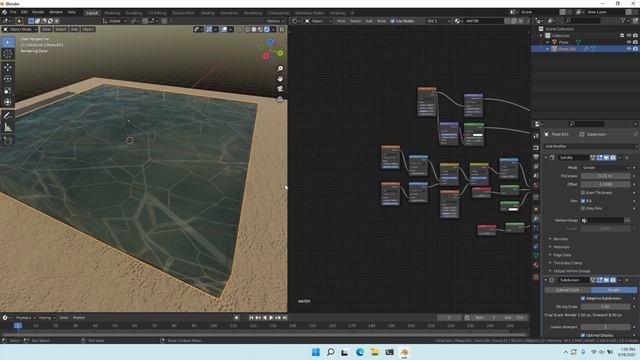
Task: Toggle the Optimal Display checkbox
Action: [x=583, y=335]
